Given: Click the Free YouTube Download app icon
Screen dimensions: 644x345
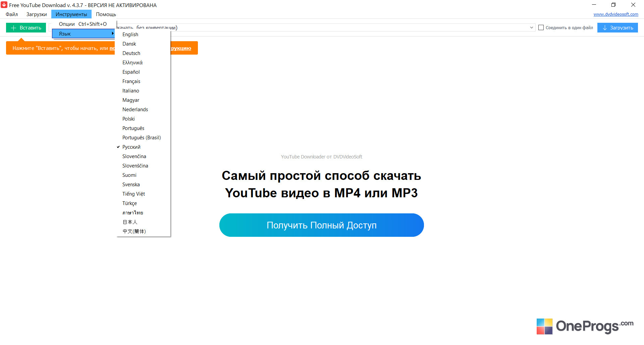Looking at the screenshot, I should (4, 5).
